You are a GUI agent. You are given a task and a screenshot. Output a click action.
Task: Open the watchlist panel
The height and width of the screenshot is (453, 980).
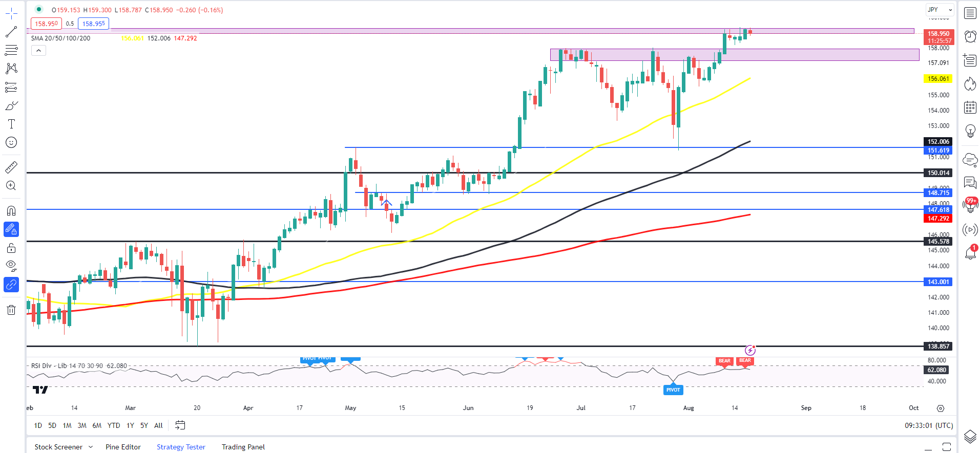pyautogui.click(x=970, y=13)
